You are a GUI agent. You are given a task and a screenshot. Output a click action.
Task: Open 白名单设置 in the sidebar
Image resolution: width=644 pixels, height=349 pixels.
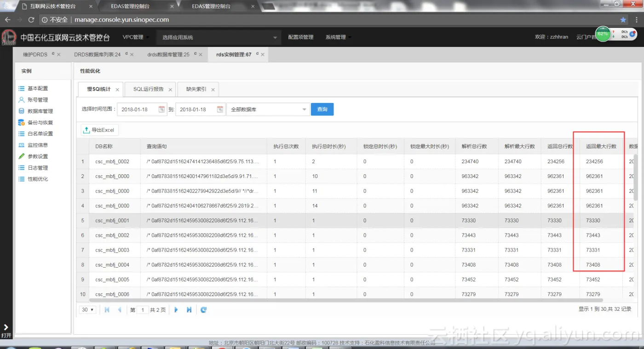40,134
